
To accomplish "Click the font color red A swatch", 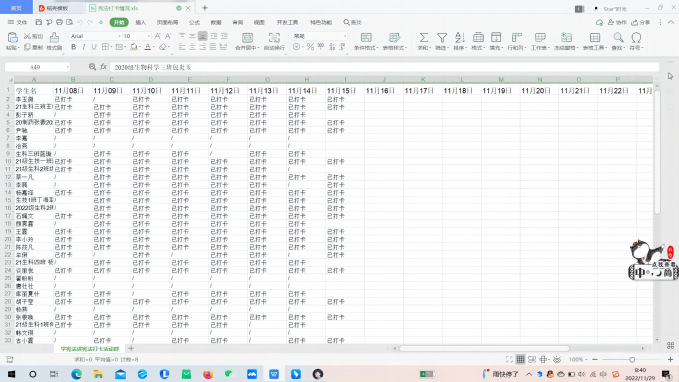I will 148,47.
